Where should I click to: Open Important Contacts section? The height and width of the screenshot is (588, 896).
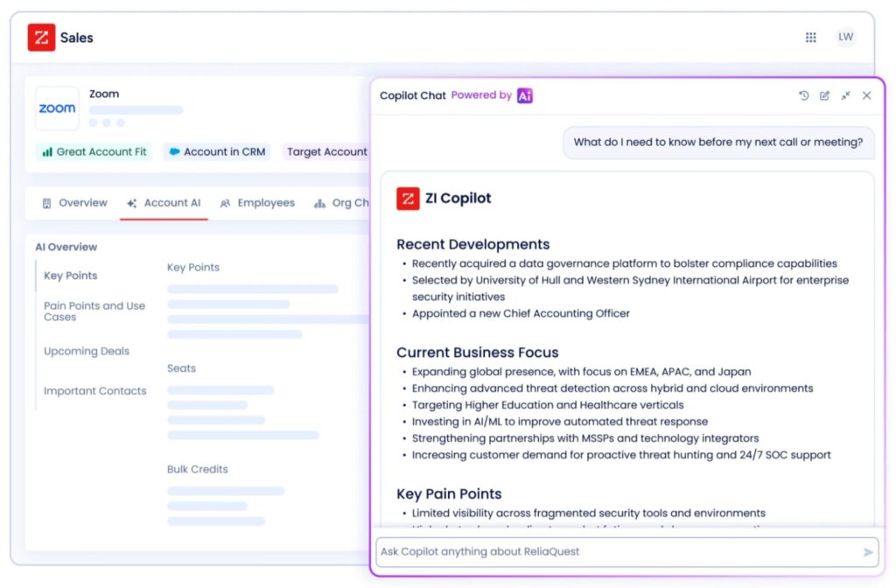coord(94,391)
